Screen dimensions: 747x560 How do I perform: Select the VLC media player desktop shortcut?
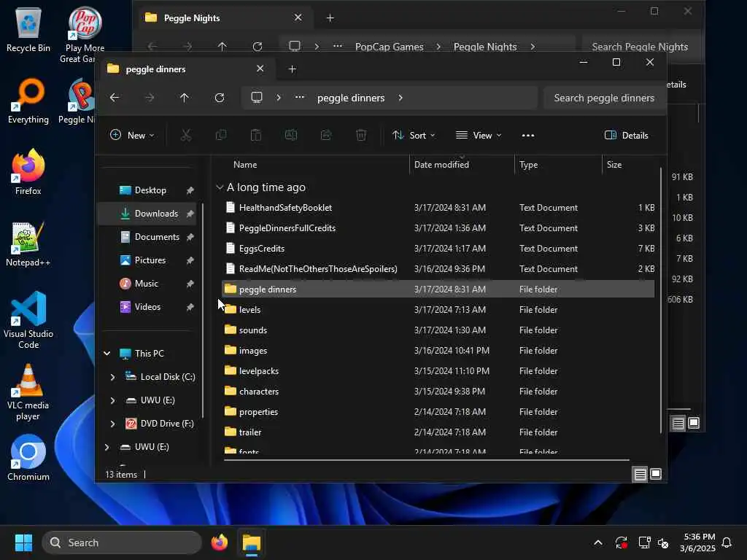pos(28,392)
